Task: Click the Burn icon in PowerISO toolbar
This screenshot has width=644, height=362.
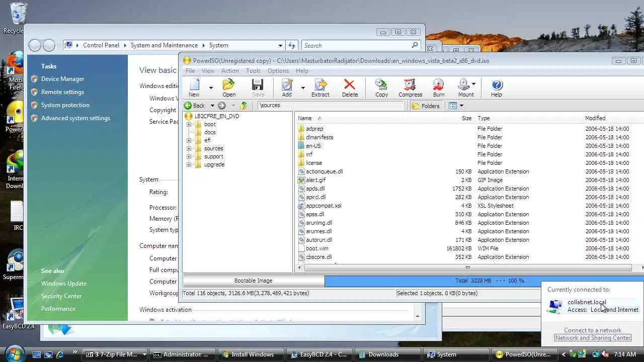Action: (x=439, y=84)
